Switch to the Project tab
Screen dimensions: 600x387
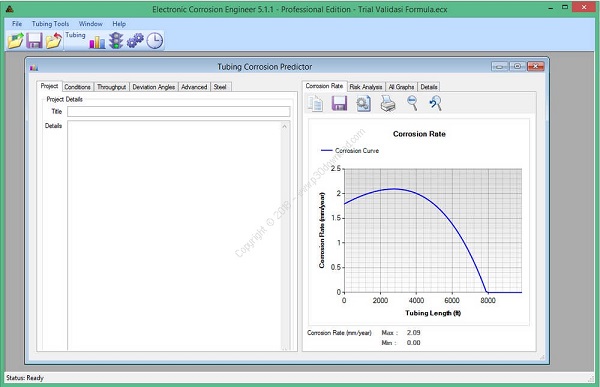pos(49,86)
